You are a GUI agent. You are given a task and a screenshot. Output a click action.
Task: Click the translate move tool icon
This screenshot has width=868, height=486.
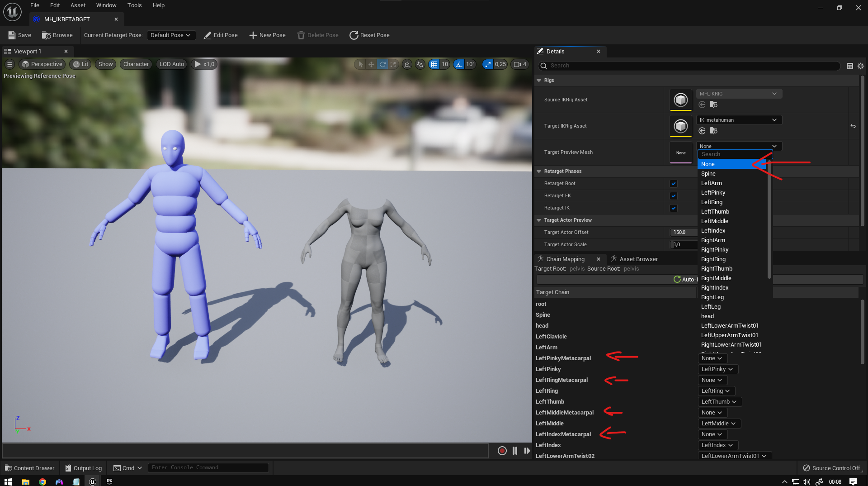[371, 64]
